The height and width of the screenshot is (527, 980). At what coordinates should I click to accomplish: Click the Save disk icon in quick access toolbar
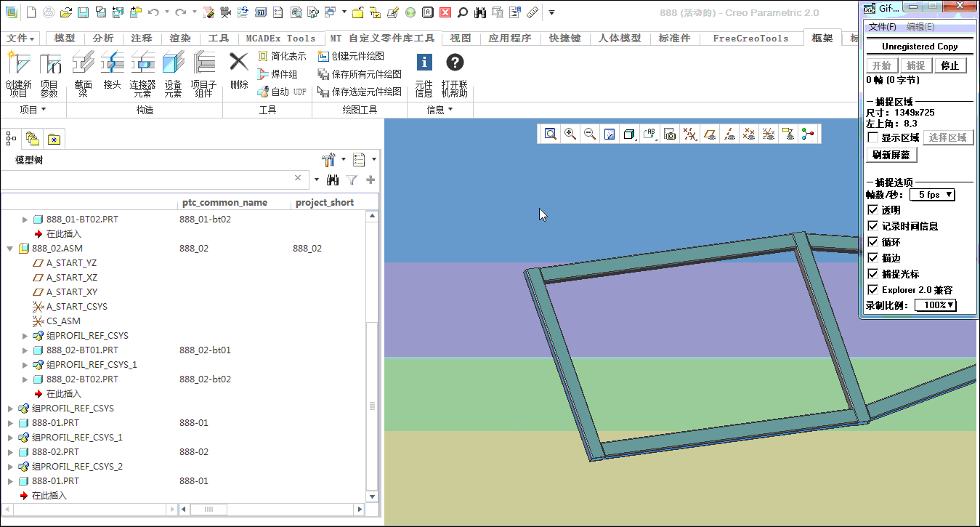[83, 12]
